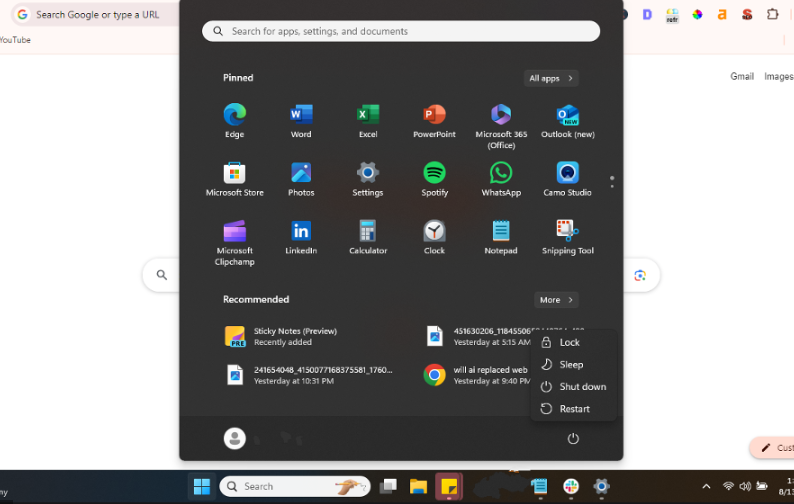Launch the LinkedIn pinned app
794x504 pixels.
click(x=301, y=237)
